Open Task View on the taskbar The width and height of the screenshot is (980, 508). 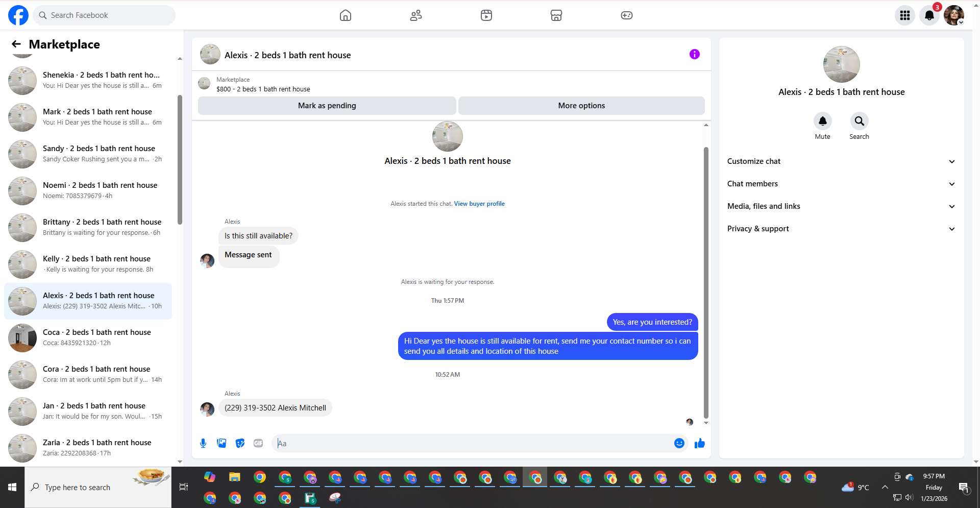pos(184,487)
